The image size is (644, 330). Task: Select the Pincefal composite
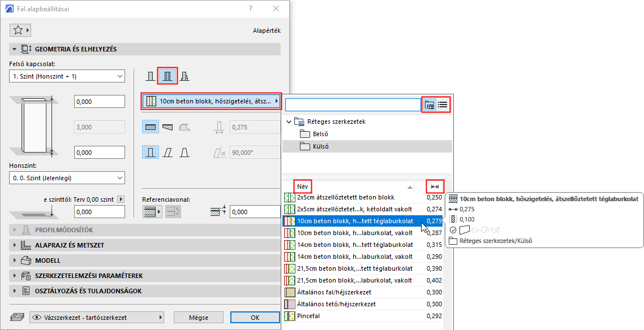tap(363, 316)
